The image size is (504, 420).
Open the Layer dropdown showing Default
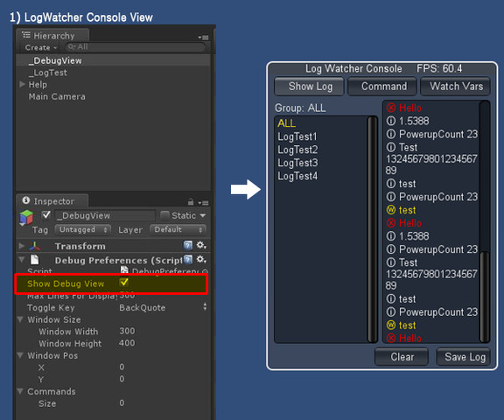pos(178,229)
